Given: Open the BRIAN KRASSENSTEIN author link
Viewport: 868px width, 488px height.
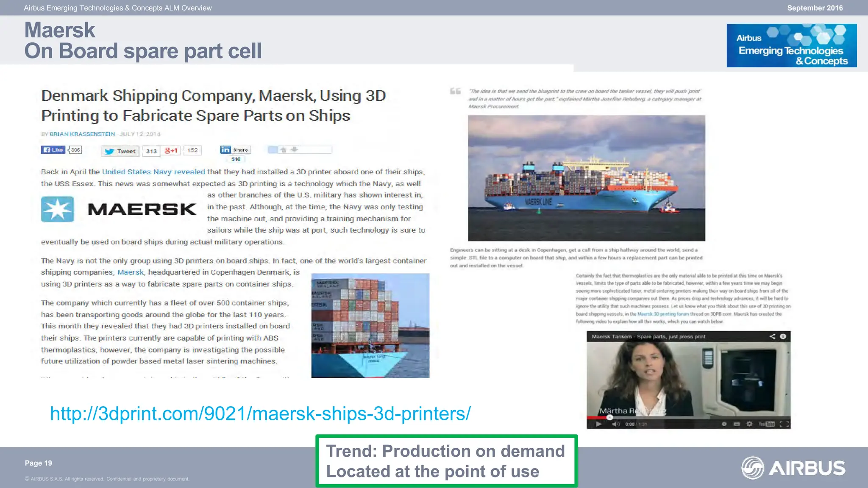Looking at the screenshot, I should 82,134.
